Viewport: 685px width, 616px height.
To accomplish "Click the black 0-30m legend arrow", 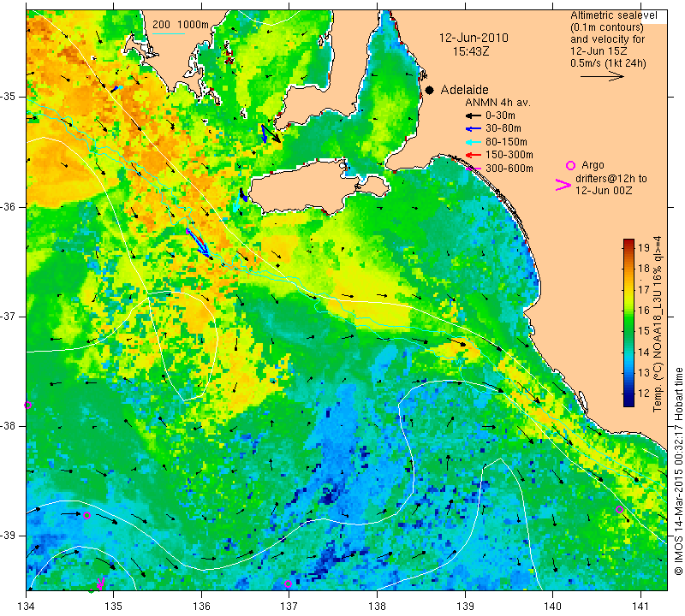I will pyautogui.click(x=474, y=116).
